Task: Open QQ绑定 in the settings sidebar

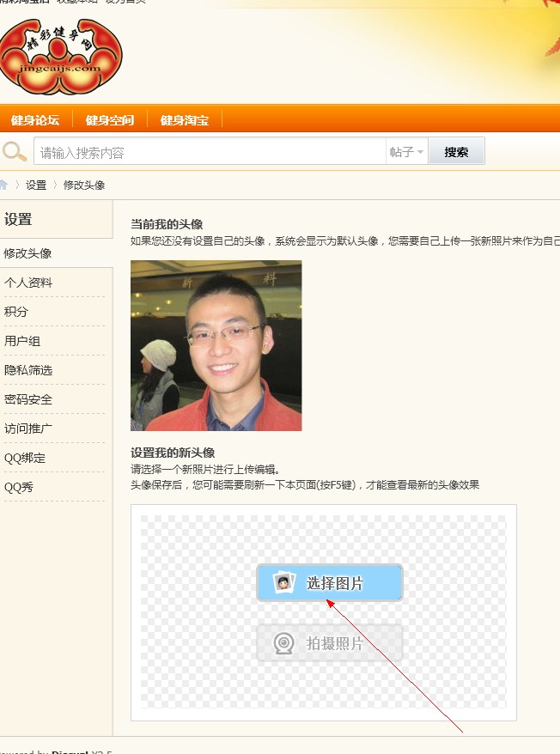Action: point(25,458)
